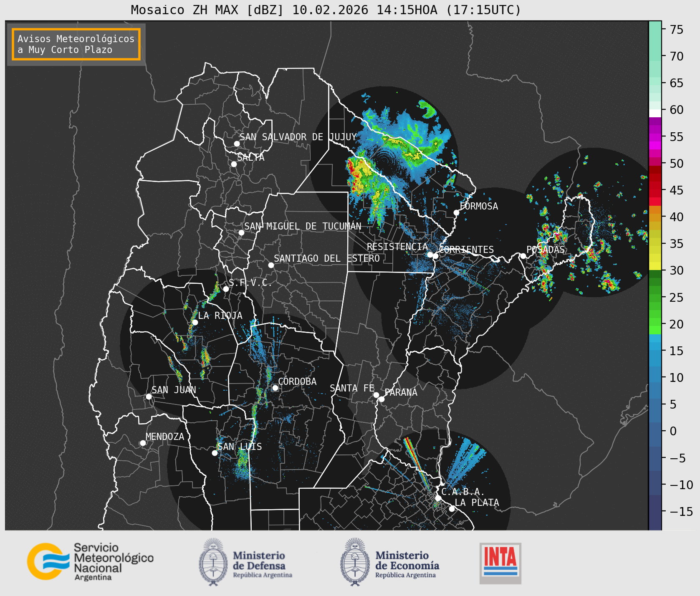Click the SAN SALVADOR DE JUJUY label

[298, 137]
